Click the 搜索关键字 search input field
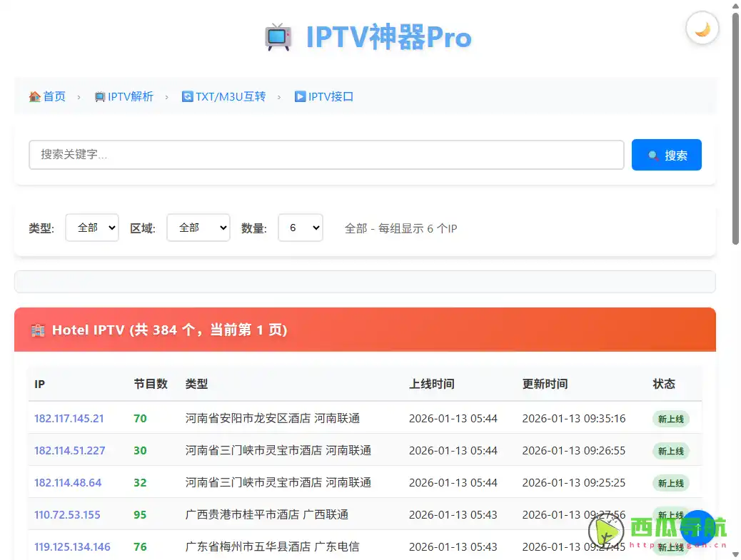Viewport: 741px width, 560px height. [x=326, y=154]
